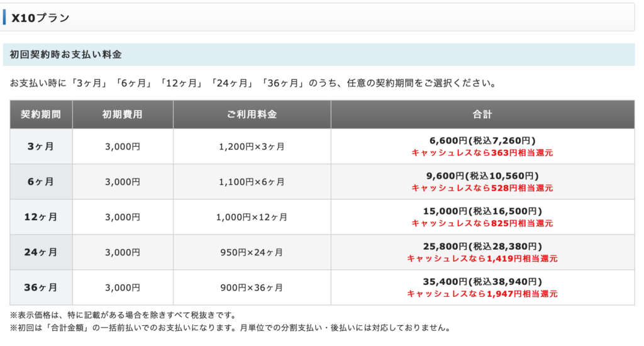Select the X10プラン heading text

click(x=40, y=18)
